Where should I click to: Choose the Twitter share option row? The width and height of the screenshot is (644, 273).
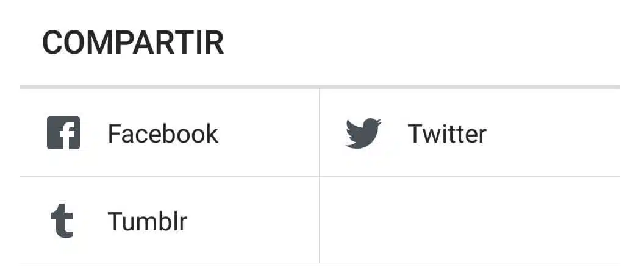469,133
